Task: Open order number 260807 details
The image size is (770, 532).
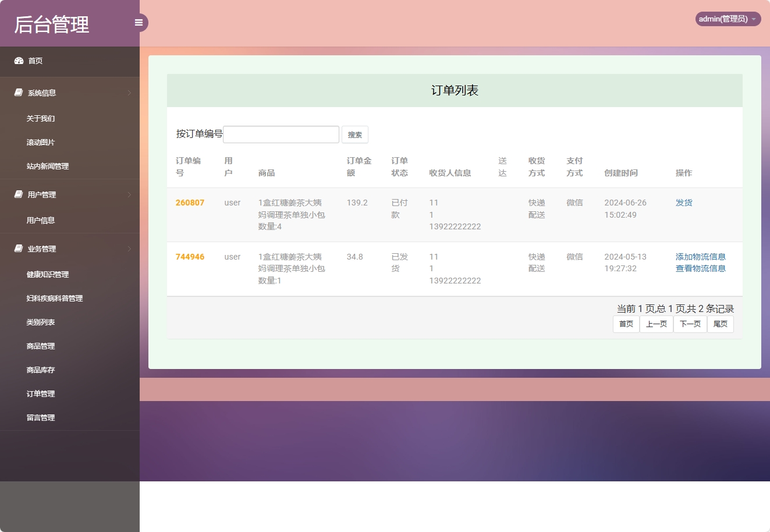Action: click(190, 203)
